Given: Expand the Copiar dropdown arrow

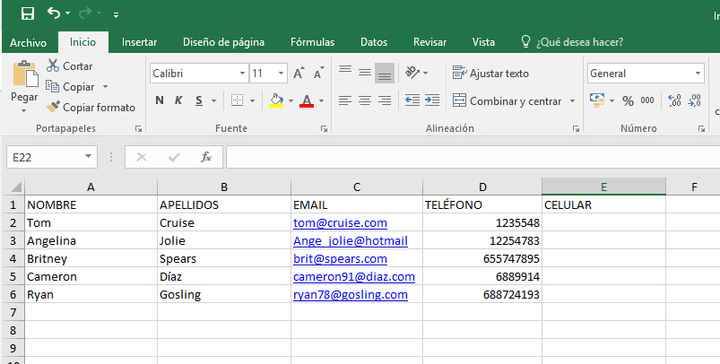Looking at the screenshot, I should click(x=105, y=87).
